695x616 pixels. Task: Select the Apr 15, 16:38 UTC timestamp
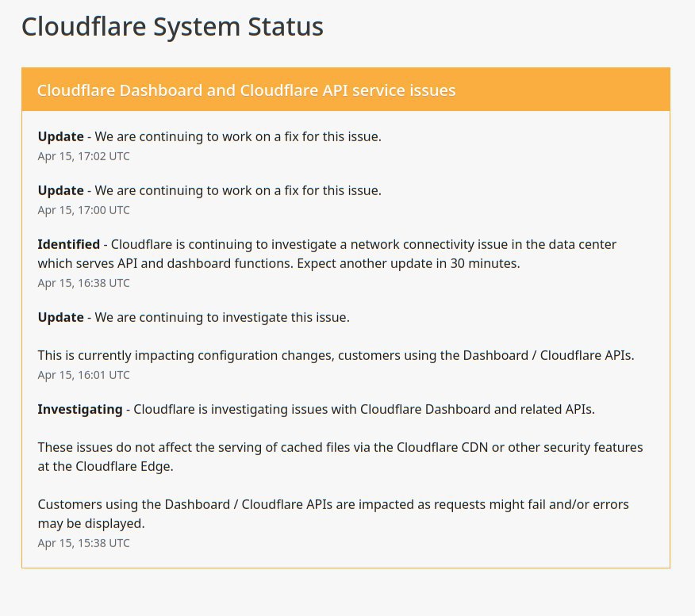point(84,283)
